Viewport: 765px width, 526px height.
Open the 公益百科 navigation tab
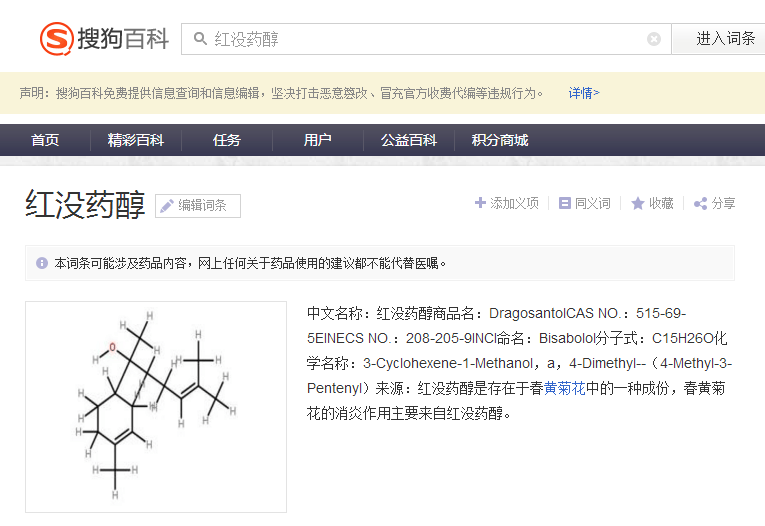pyautogui.click(x=408, y=140)
